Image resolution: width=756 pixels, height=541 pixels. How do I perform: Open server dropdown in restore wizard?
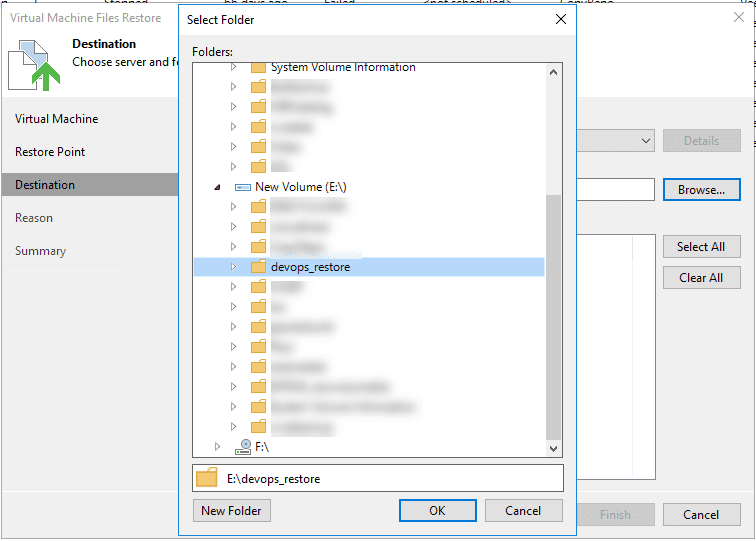coord(646,141)
